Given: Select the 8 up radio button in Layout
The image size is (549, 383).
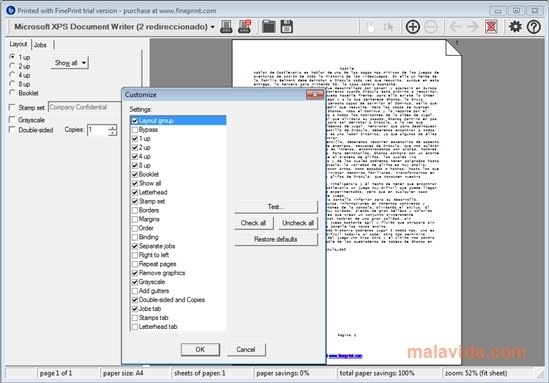Looking at the screenshot, I should point(12,84).
